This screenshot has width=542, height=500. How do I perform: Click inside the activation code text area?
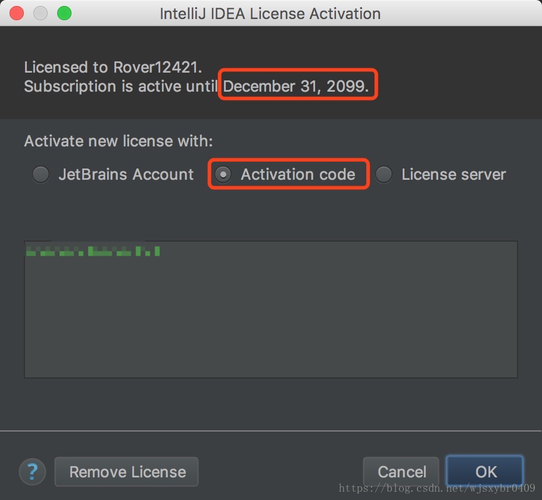pyautogui.click(x=271, y=309)
